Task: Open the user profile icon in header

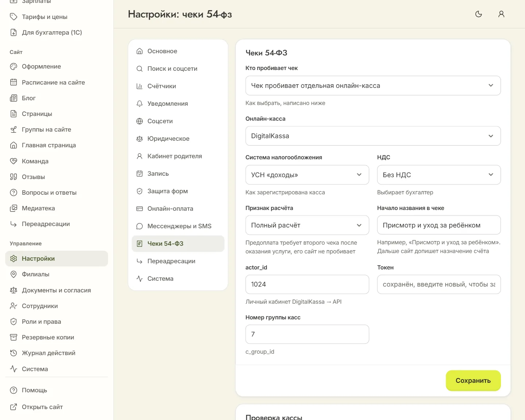Action: click(501, 14)
